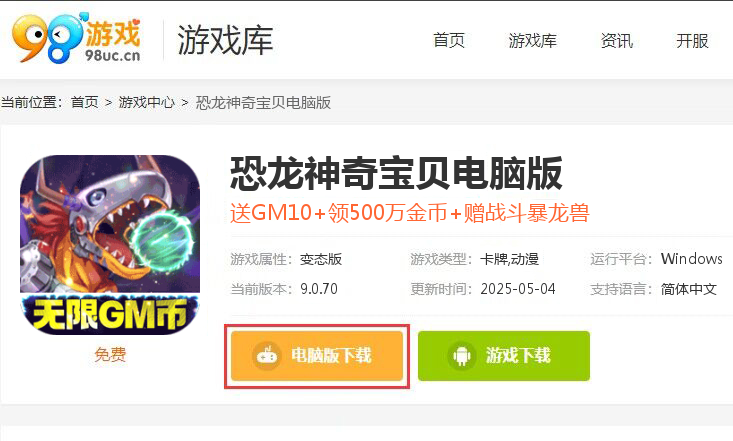The height and width of the screenshot is (441, 733).
Task: Click the 首页 breadcrumb link
Action: click(x=85, y=102)
